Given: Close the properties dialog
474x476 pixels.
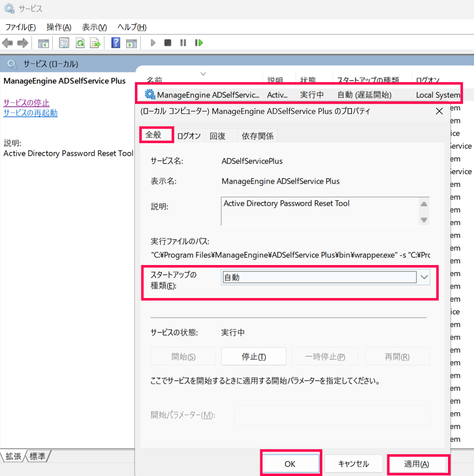Looking at the screenshot, I should coord(440,111).
